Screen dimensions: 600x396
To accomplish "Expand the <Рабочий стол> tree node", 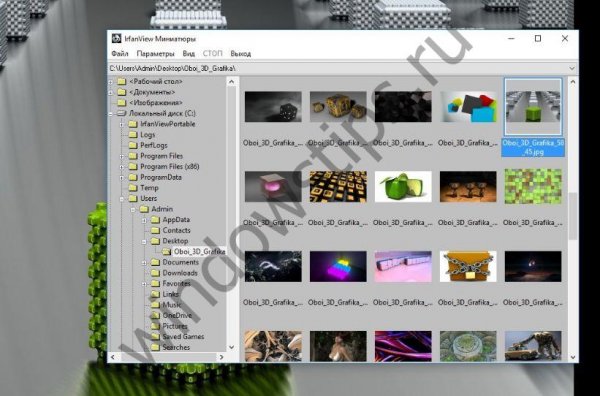I will click(111, 82).
